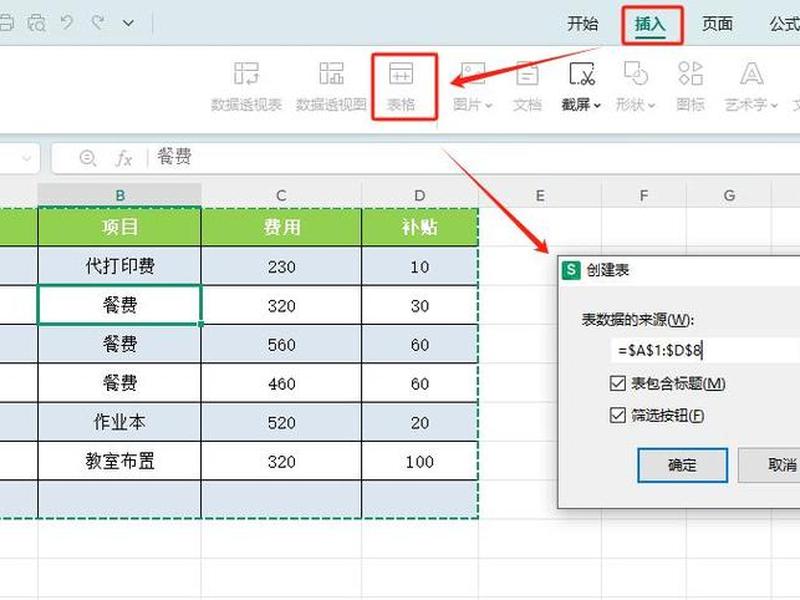Expand the quick access toolbar dropdown
800x600 pixels.
point(129,23)
